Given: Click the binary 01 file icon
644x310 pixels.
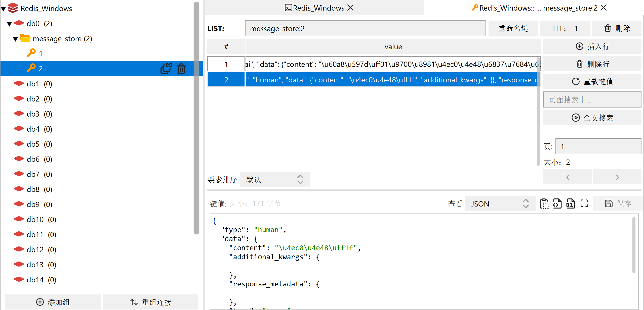Looking at the screenshot, I should point(571,203).
